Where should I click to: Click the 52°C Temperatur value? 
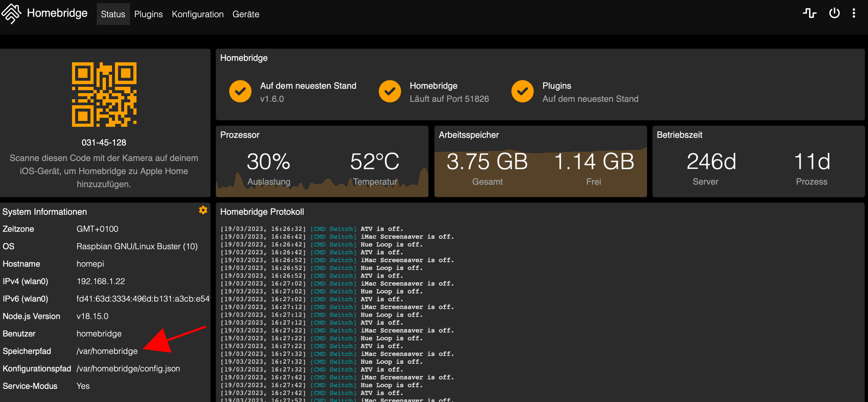pyautogui.click(x=375, y=161)
